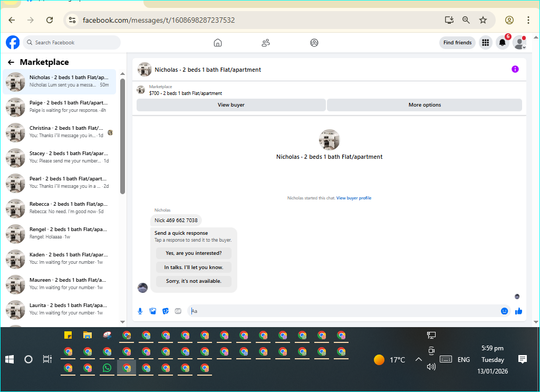
Task: Click the conversation list scroll-down arrow
Action: pyautogui.click(x=122, y=322)
